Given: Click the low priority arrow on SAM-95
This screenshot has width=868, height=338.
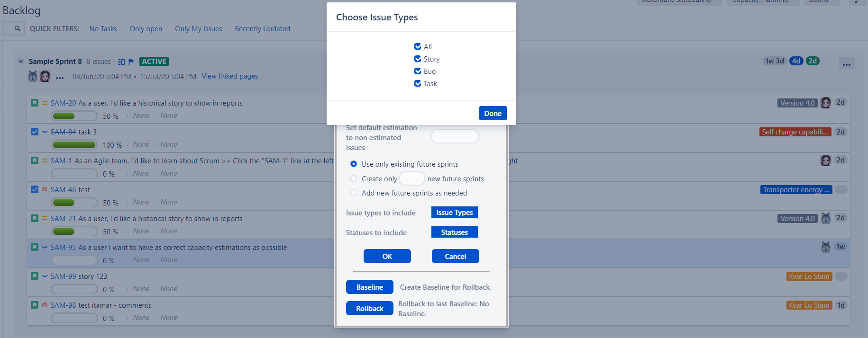Looking at the screenshot, I should pyautogui.click(x=45, y=247).
